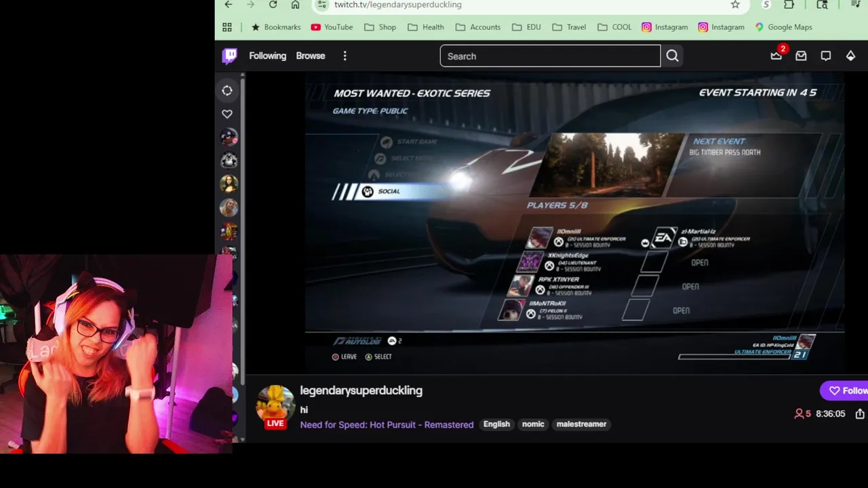
Task: Open the white creature avatar channel
Action: point(229,161)
